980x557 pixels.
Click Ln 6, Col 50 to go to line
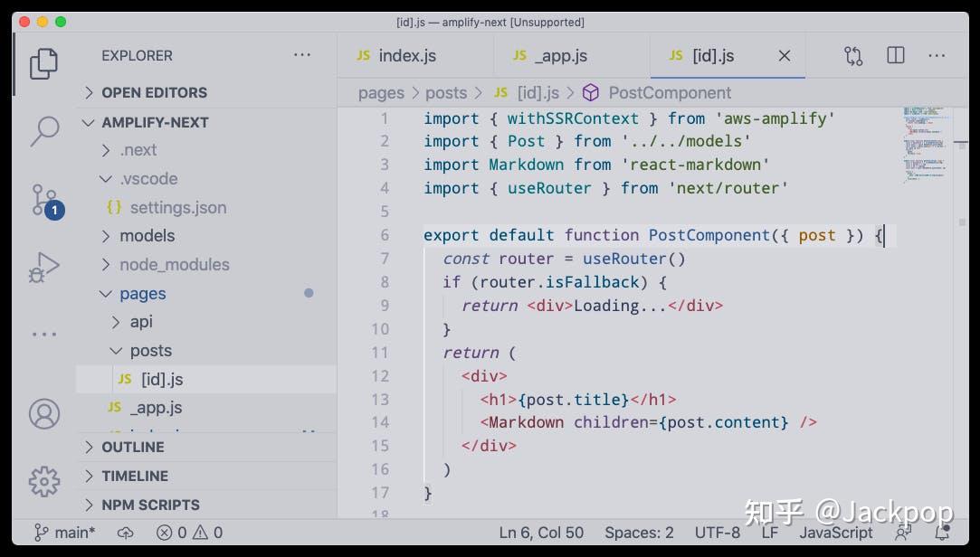[x=541, y=533]
